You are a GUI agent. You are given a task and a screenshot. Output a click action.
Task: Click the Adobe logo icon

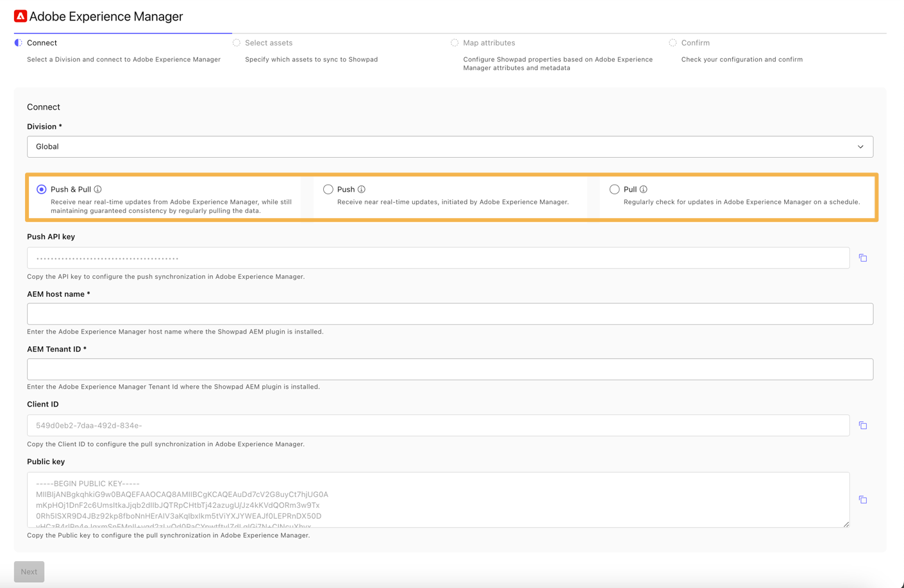tap(21, 16)
